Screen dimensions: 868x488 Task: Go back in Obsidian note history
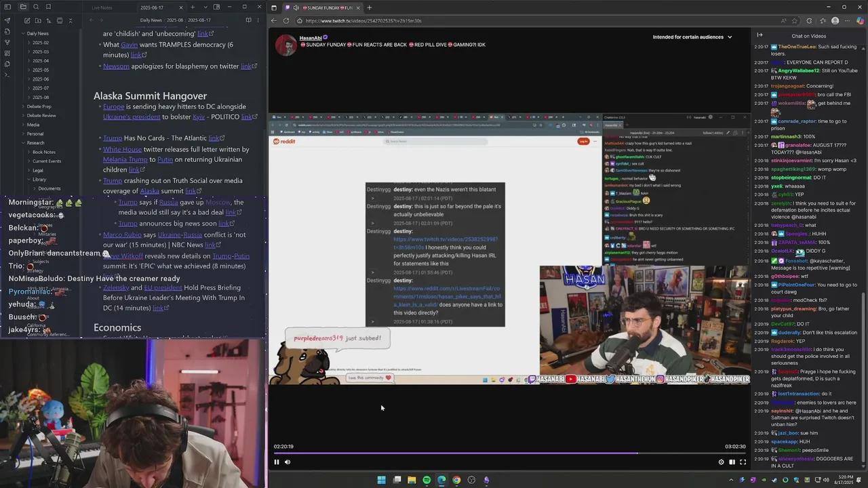(91, 20)
